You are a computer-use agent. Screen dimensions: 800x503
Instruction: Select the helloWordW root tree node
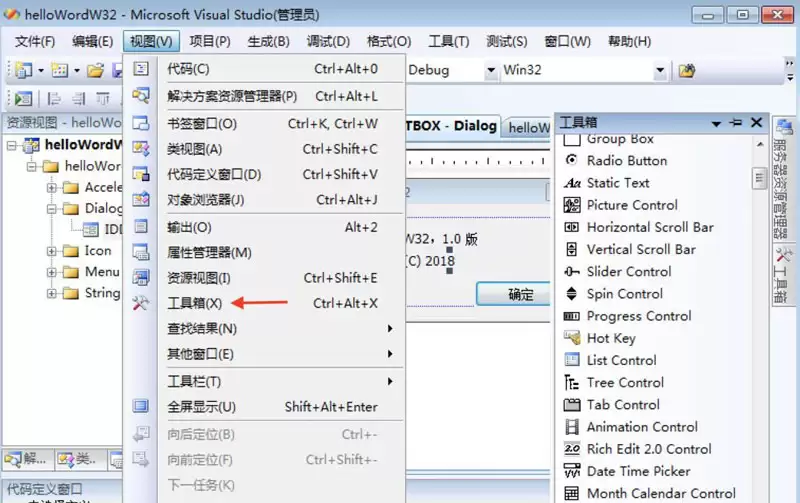pyautogui.click(x=83, y=145)
